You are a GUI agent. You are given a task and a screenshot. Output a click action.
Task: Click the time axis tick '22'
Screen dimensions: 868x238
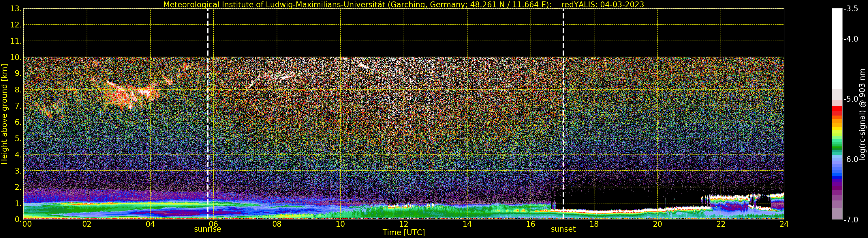[x=721, y=224]
